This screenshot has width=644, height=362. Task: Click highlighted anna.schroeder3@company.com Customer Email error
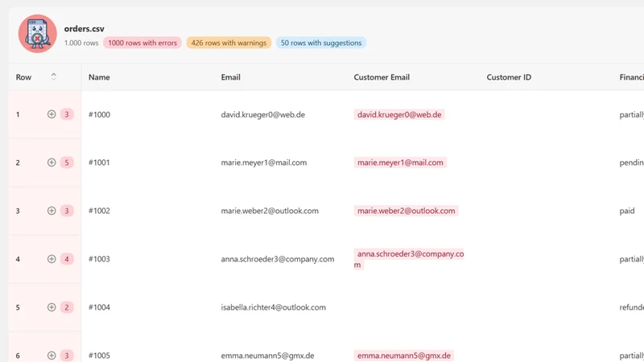click(409, 259)
